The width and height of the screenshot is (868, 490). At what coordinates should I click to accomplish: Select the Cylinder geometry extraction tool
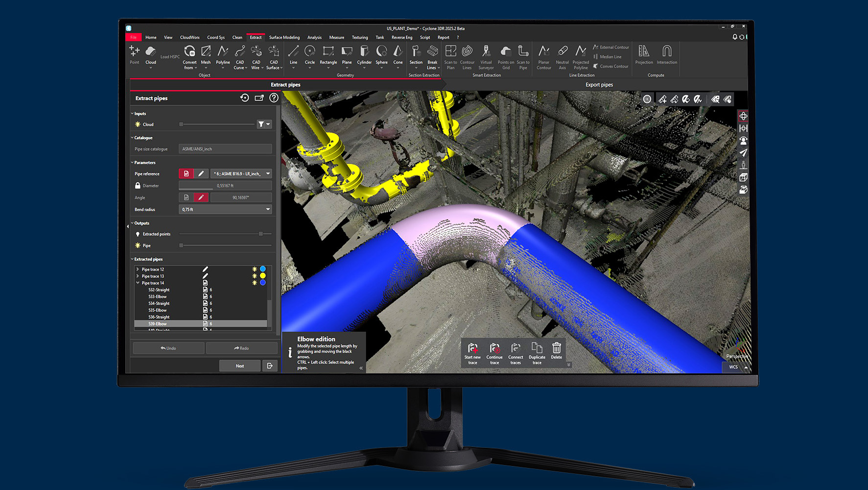tap(364, 55)
